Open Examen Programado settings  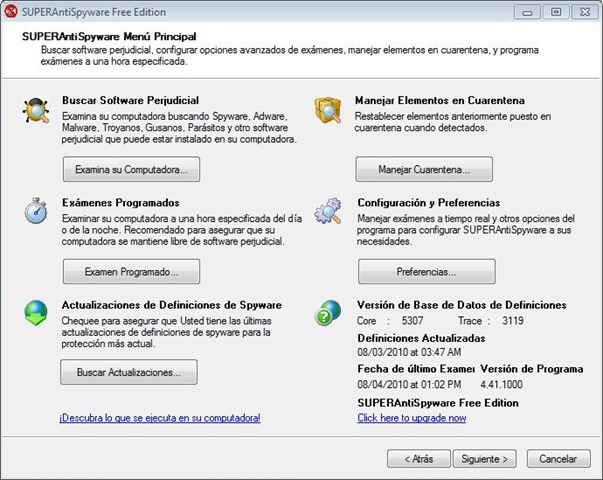tap(132, 272)
